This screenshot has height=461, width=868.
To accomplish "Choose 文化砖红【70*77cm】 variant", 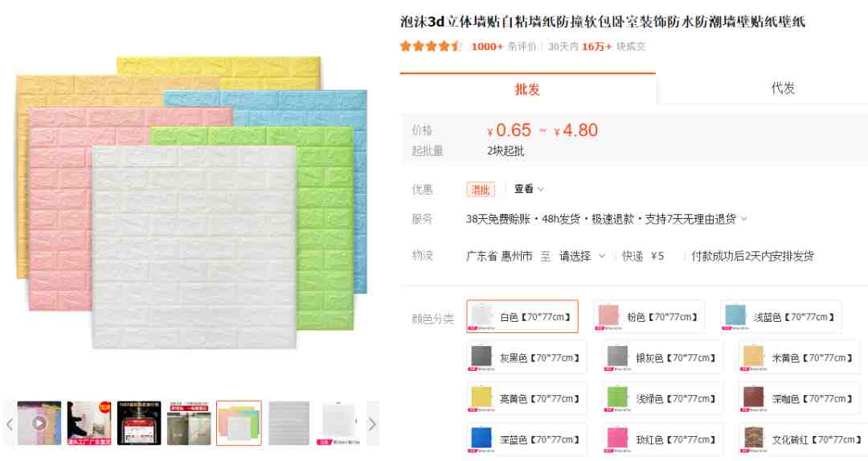I will [x=802, y=439].
